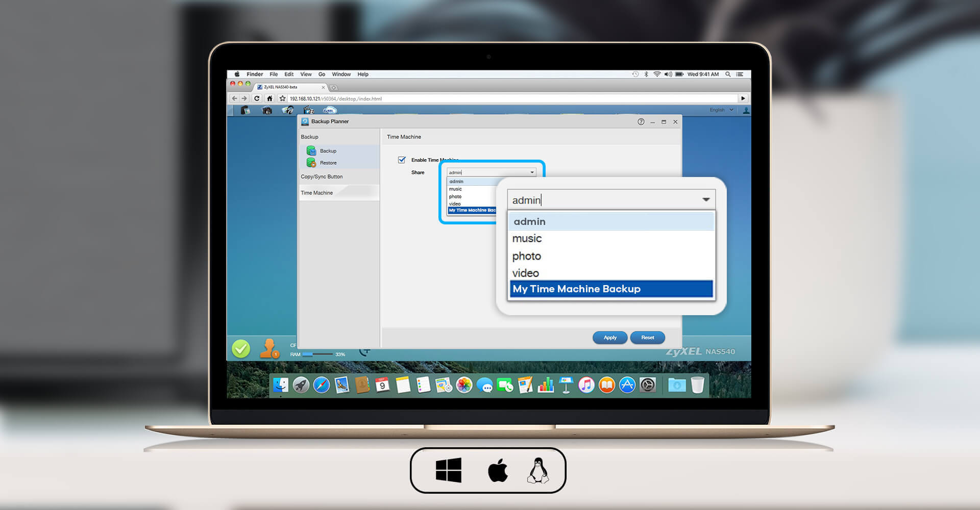
Task: Reload the page with the refresh icon
Action: pos(257,98)
